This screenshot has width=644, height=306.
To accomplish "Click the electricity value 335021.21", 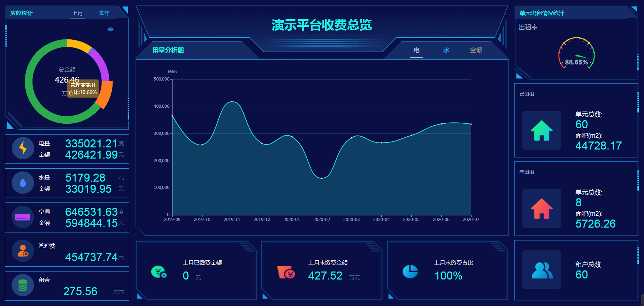I will 91,144.
